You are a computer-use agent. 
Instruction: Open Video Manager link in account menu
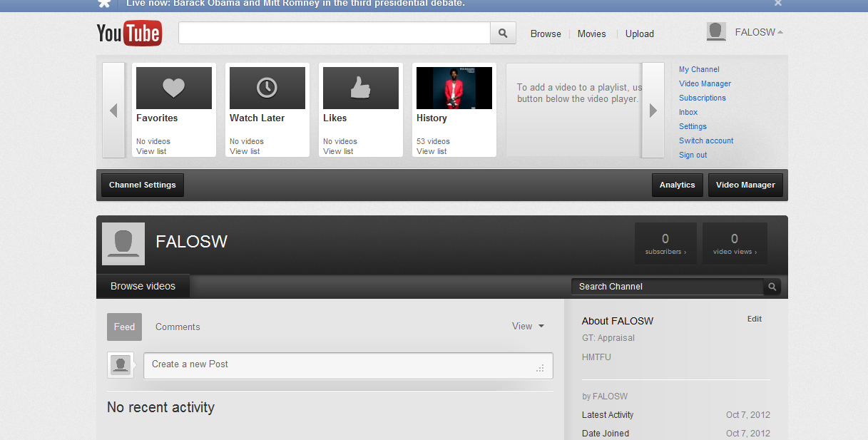coord(705,83)
